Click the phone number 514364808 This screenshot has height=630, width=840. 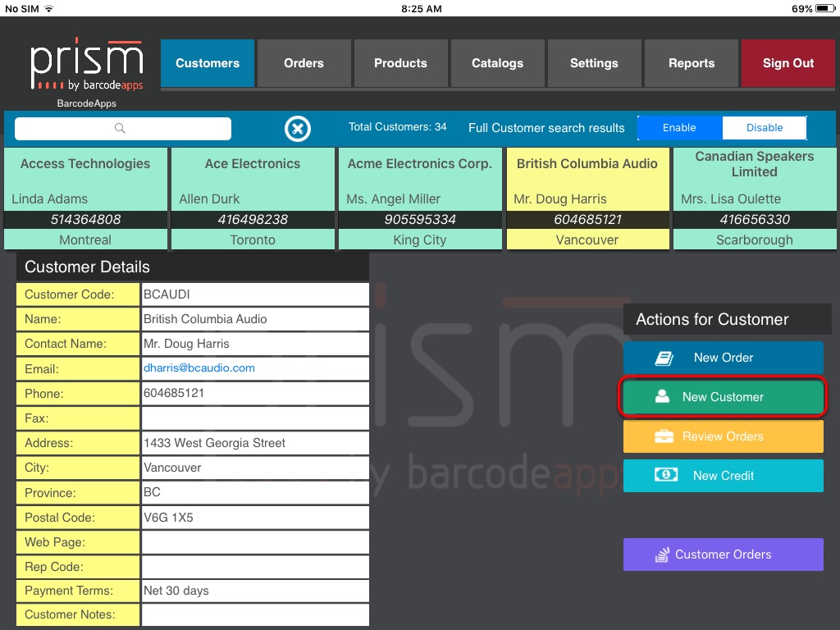[85, 219]
